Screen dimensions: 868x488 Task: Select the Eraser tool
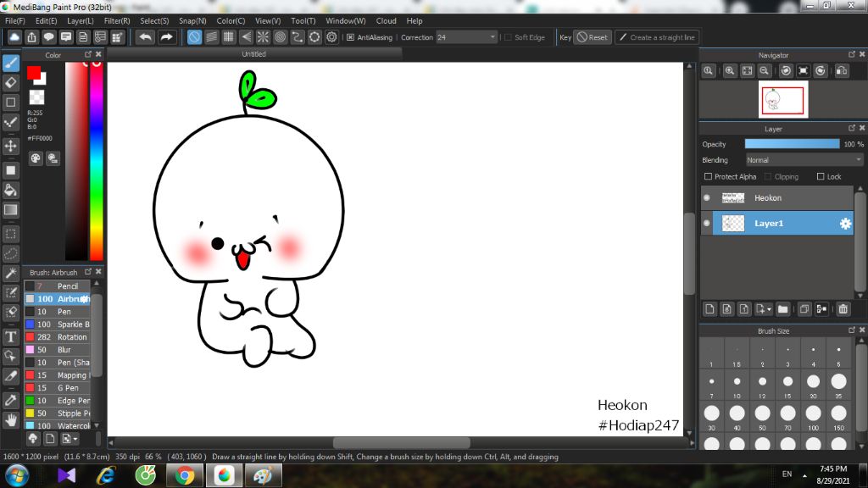[10, 82]
